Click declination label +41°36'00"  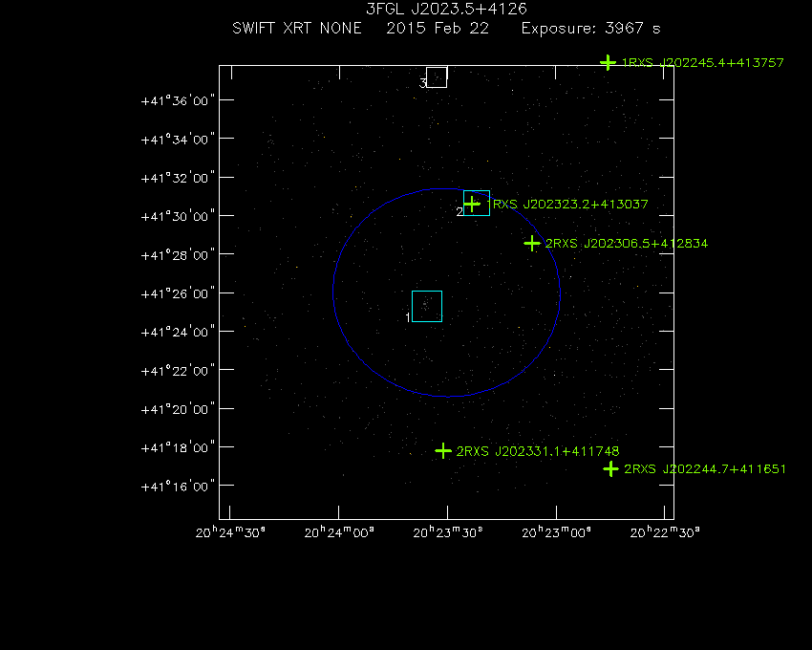[178, 100]
